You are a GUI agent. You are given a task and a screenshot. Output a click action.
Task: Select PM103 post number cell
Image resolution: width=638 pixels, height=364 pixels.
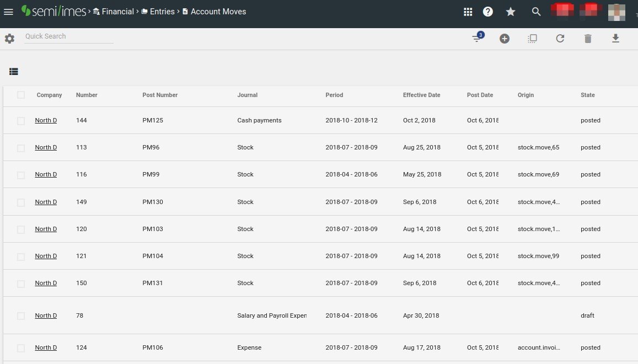coord(153,229)
